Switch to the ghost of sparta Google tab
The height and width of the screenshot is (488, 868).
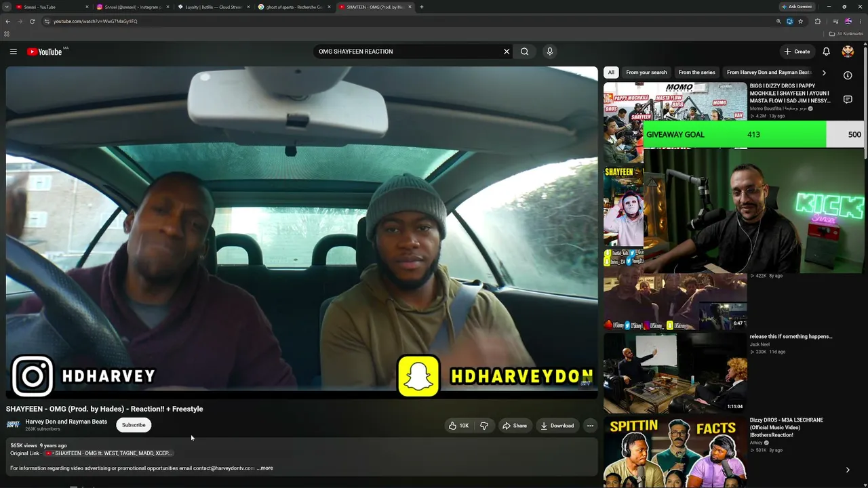coord(294,7)
